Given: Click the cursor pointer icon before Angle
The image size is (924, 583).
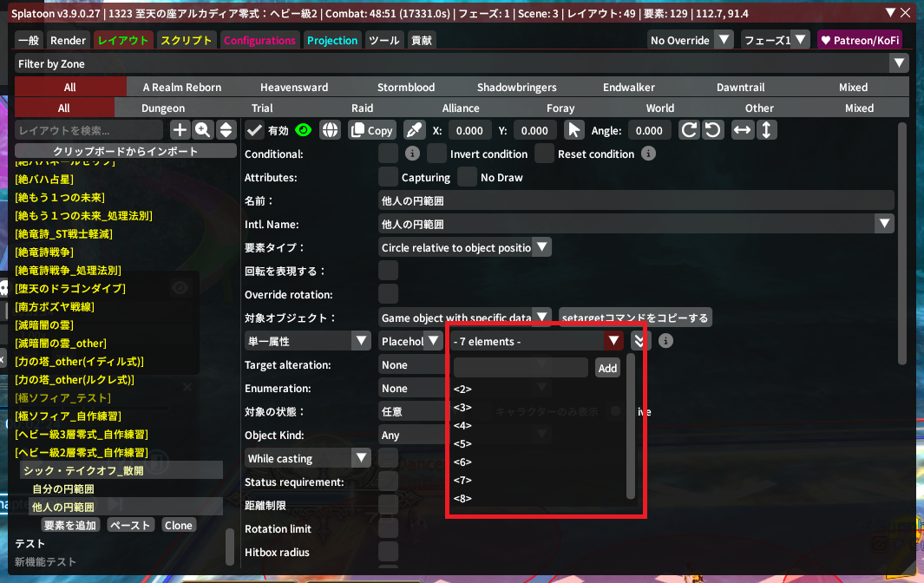Looking at the screenshot, I should (x=573, y=130).
